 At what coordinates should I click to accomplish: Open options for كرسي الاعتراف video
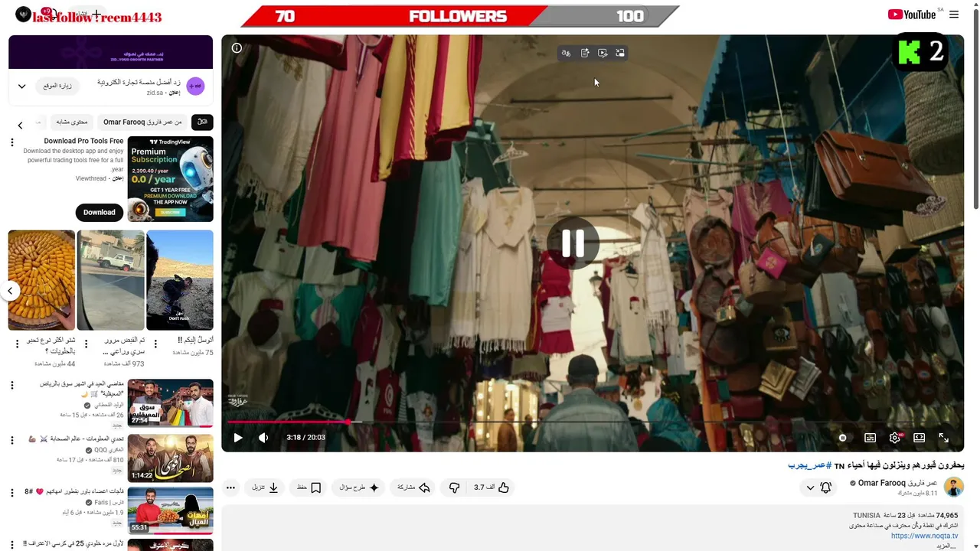coord(11,545)
